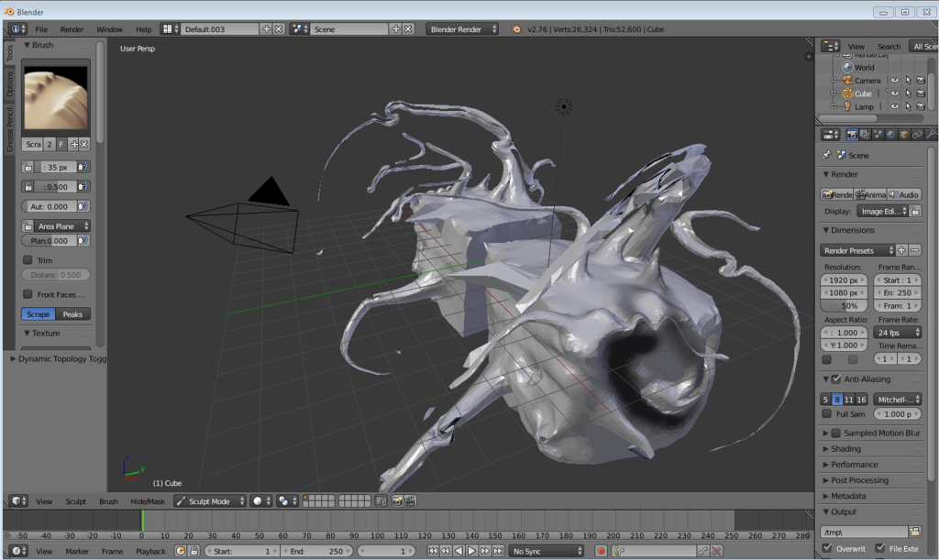This screenshot has width=939, height=560.
Task: Disable the Anti-Aliasing checkbox
Action: pos(835,379)
